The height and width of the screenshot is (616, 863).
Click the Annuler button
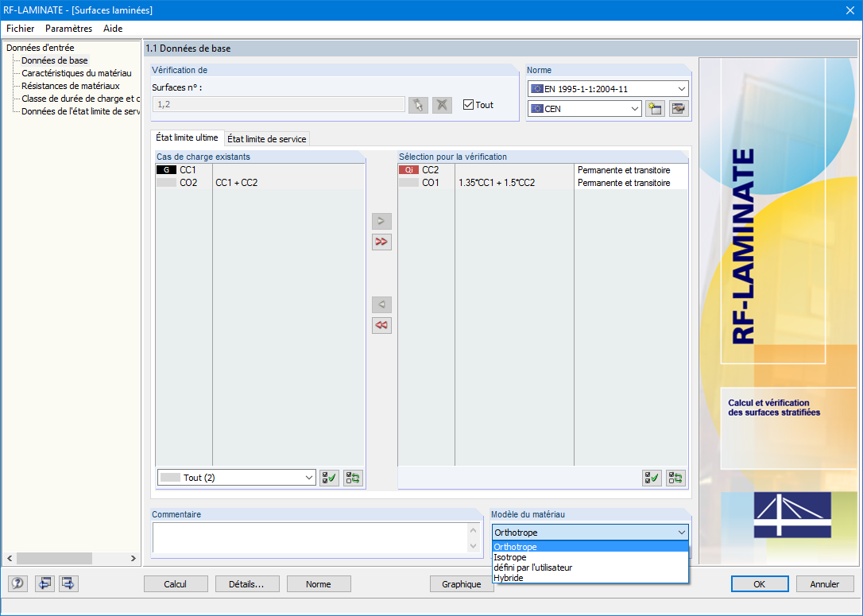pyautogui.click(x=825, y=584)
